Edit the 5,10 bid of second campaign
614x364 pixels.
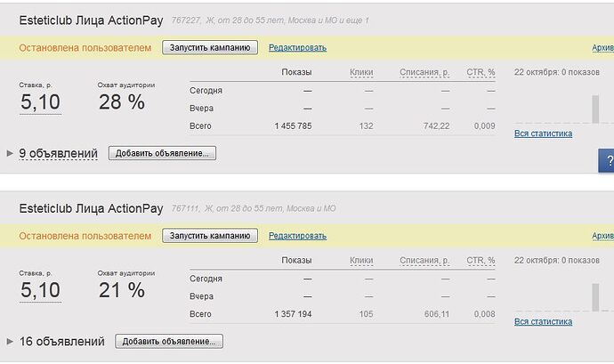tap(40, 290)
